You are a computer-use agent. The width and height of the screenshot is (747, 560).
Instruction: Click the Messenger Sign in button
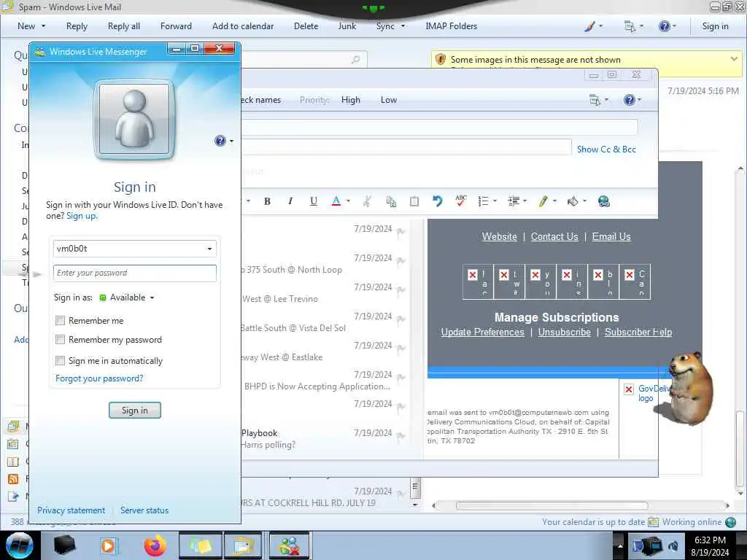click(x=135, y=410)
